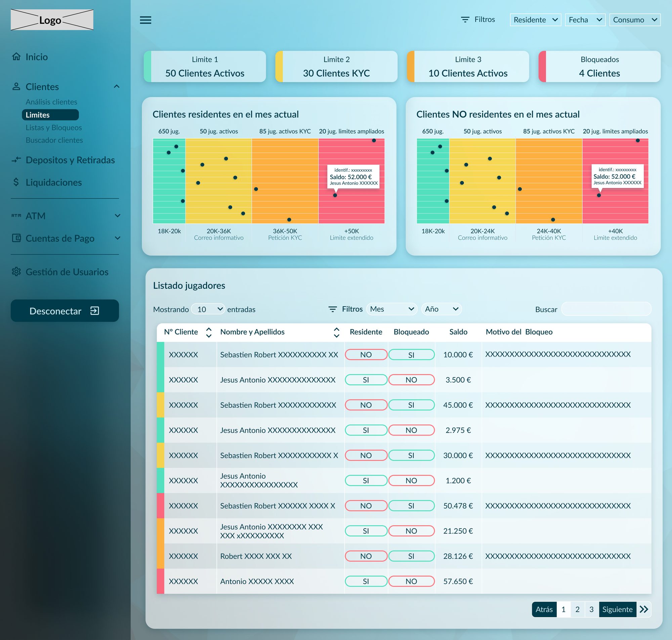Click the Cuentas de Pago wallet icon
The image size is (672, 640).
[16, 238]
